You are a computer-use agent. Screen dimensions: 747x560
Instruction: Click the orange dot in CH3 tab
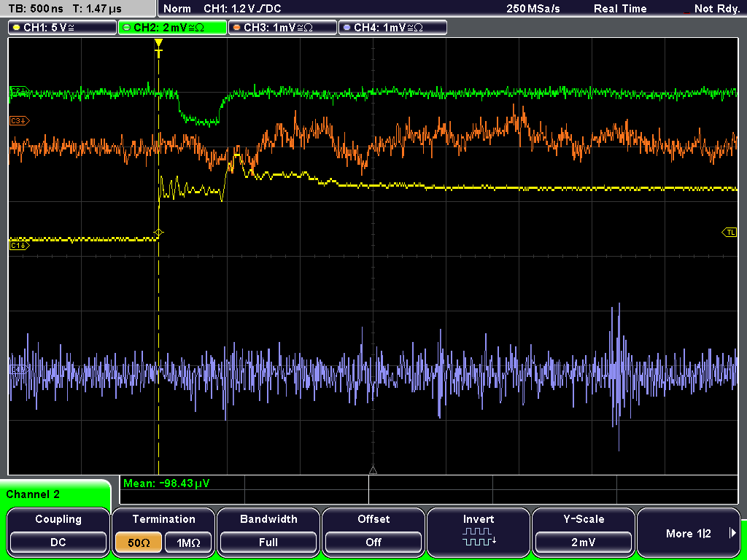(236, 28)
